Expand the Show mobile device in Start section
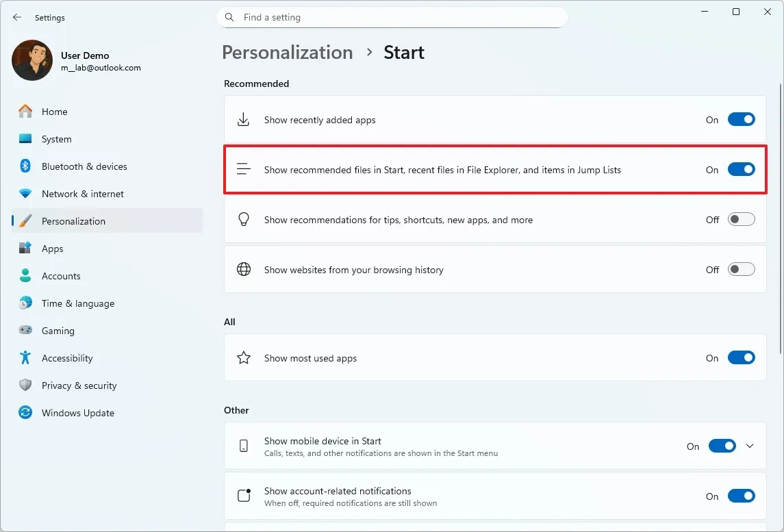This screenshot has height=532, width=784. 750,445
